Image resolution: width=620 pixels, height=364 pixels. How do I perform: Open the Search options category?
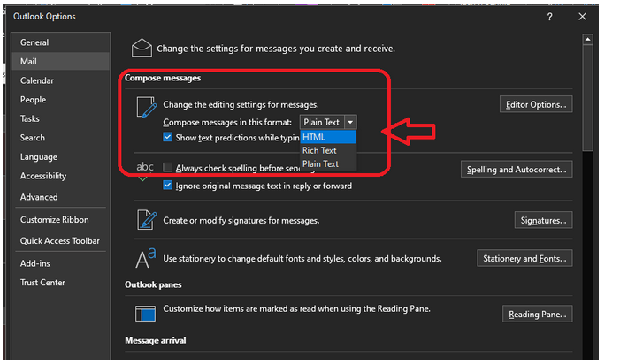tap(60, 138)
